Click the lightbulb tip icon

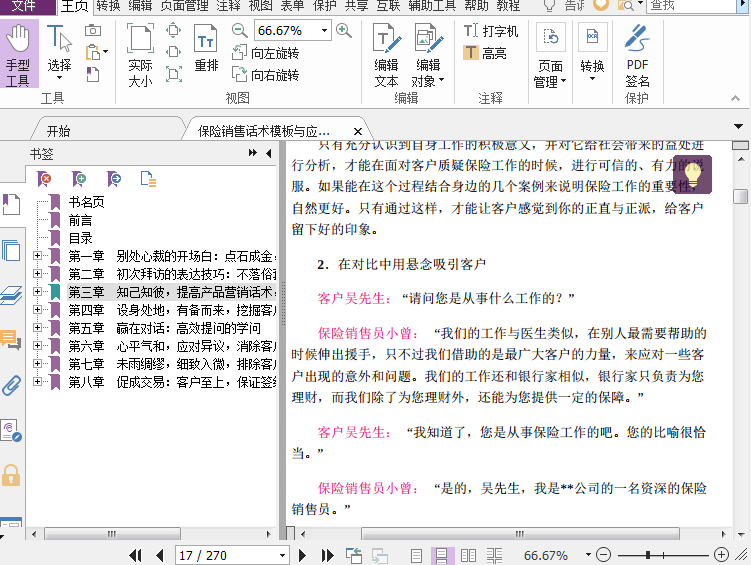pyautogui.click(x=692, y=175)
